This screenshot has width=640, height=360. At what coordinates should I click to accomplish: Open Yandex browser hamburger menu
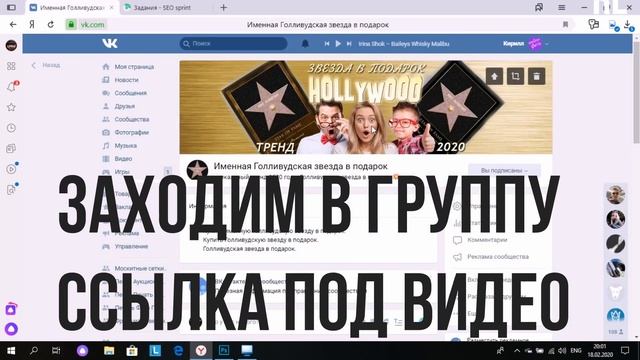562,7
